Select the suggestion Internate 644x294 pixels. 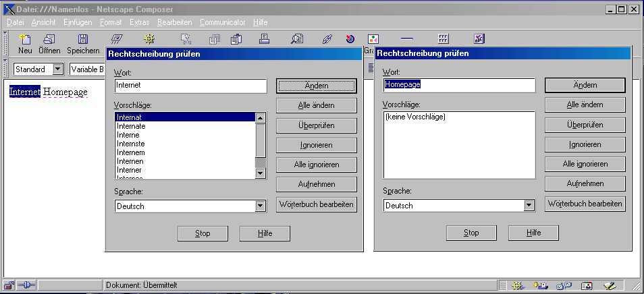coord(185,126)
